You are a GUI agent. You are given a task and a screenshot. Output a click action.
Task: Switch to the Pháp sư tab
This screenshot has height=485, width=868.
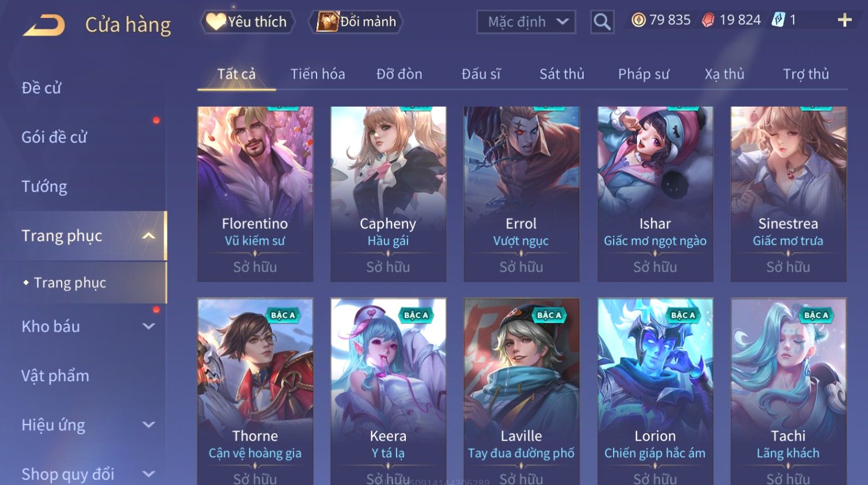(644, 74)
